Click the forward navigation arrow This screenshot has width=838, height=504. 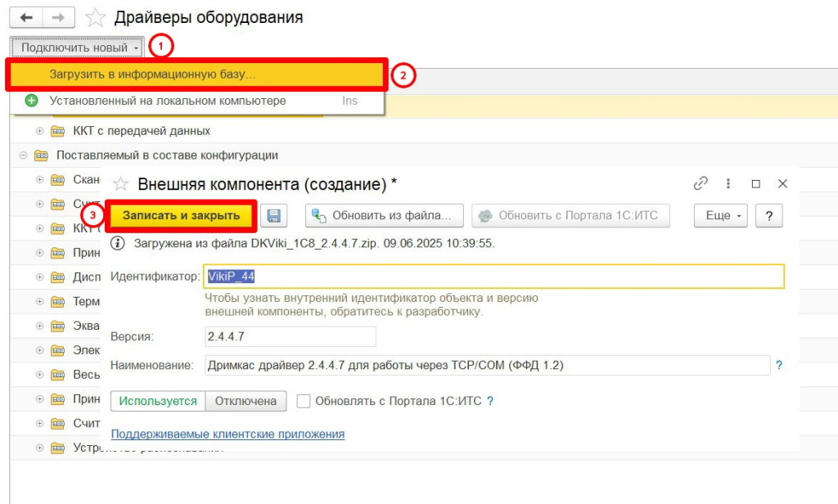[x=58, y=17]
